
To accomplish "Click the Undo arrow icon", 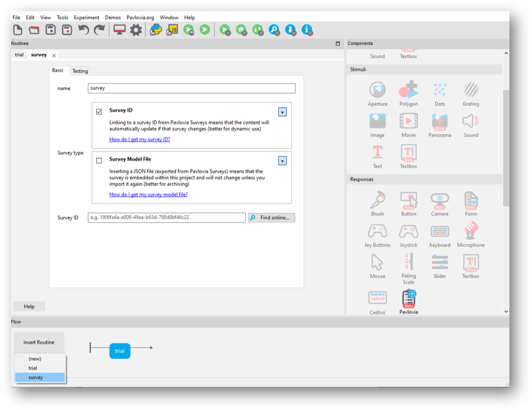I will [x=83, y=30].
